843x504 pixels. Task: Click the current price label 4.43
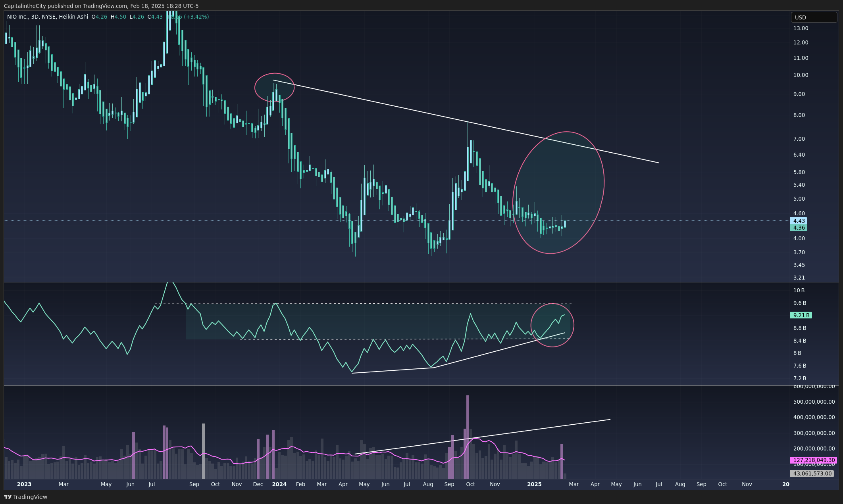pos(799,221)
